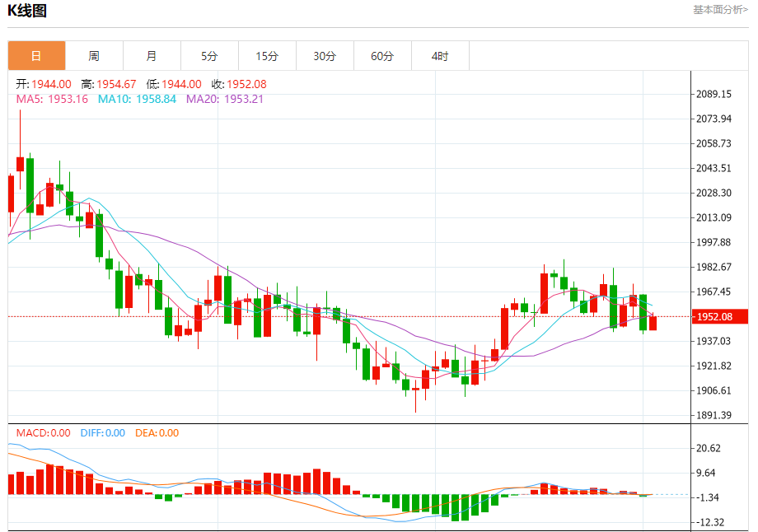Click the 1982.67 price axis label

[x=714, y=267]
